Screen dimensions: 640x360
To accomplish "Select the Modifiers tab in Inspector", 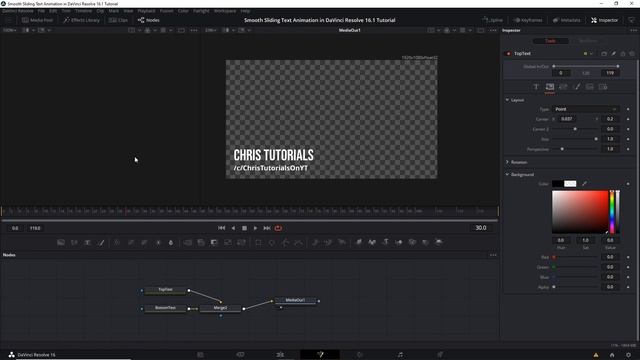I will click(x=588, y=41).
